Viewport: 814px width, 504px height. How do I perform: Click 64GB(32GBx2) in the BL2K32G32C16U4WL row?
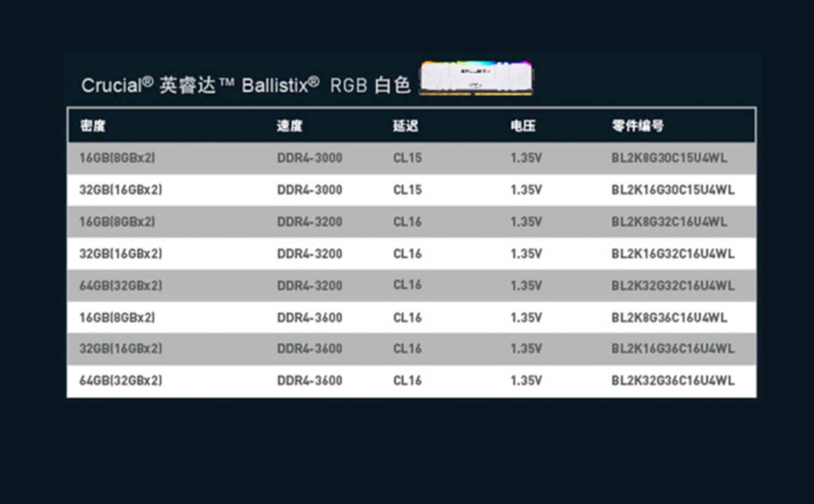click(121, 286)
